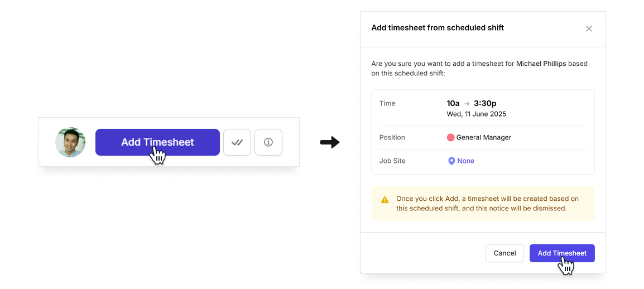This screenshot has width=644, height=289.
Task: Click the None job site link
Action: (x=466, y=161)
